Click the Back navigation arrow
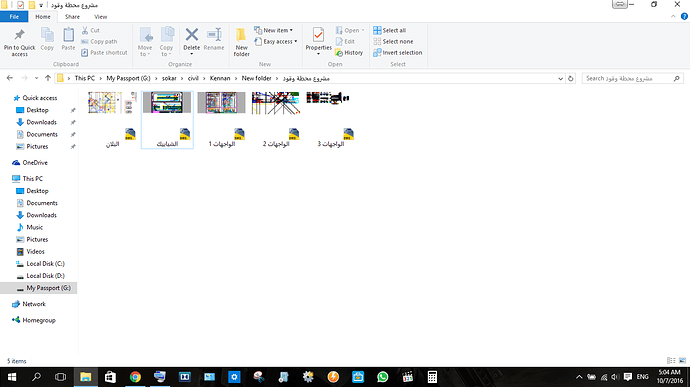The image size is (690, 387). click(10, 78)
